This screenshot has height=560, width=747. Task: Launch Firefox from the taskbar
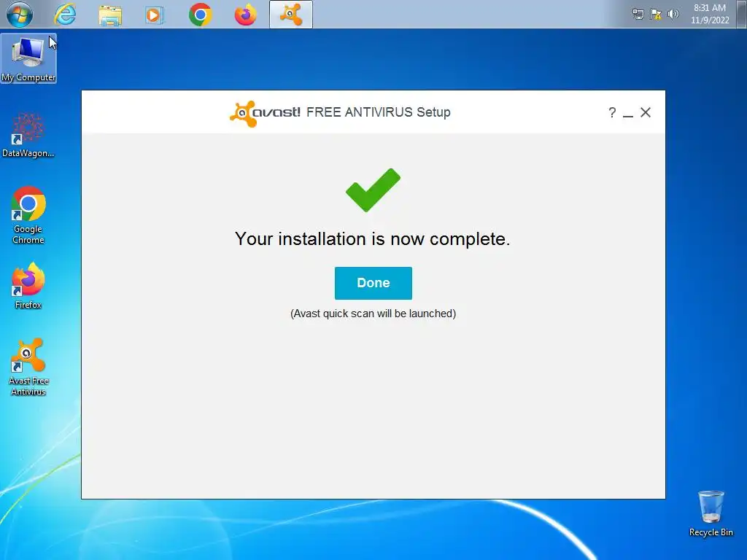[x=245, y=15]
